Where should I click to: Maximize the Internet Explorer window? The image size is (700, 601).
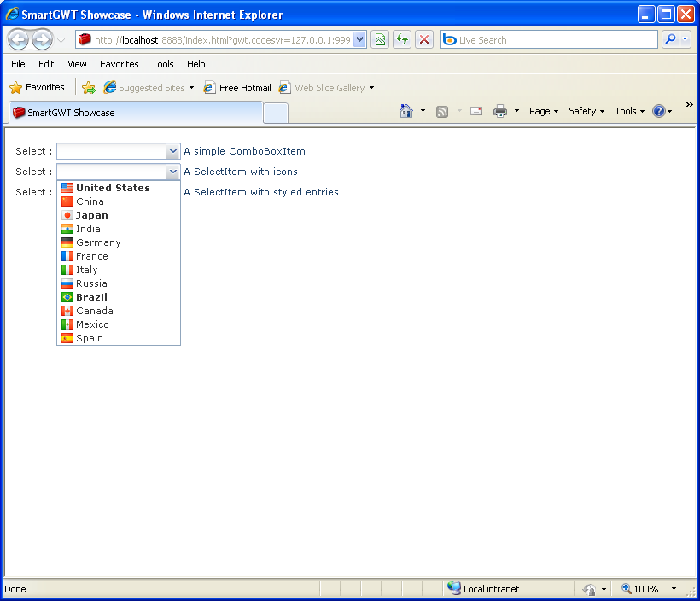[666, 15]
